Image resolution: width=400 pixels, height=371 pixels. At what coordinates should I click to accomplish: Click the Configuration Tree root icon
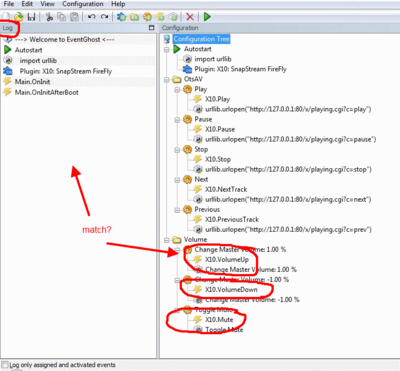(x=167, y=39)
